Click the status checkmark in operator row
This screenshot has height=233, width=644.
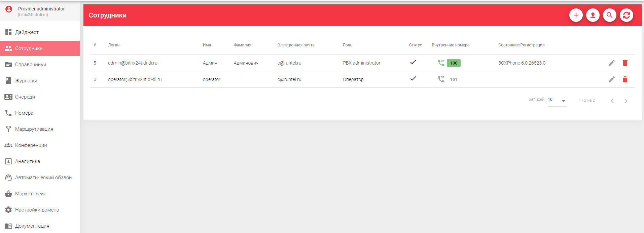pos(413,79)
